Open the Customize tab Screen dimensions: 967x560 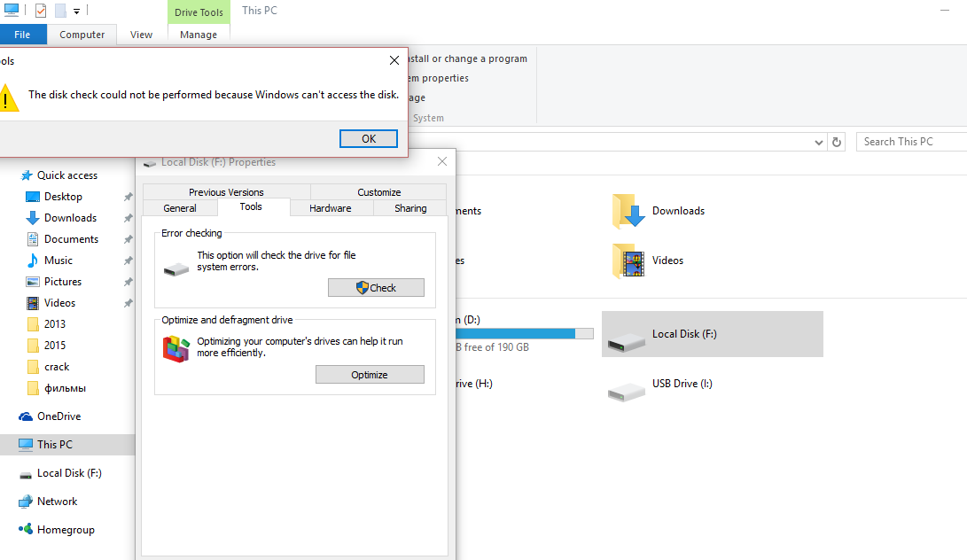[x=378, y=191]
